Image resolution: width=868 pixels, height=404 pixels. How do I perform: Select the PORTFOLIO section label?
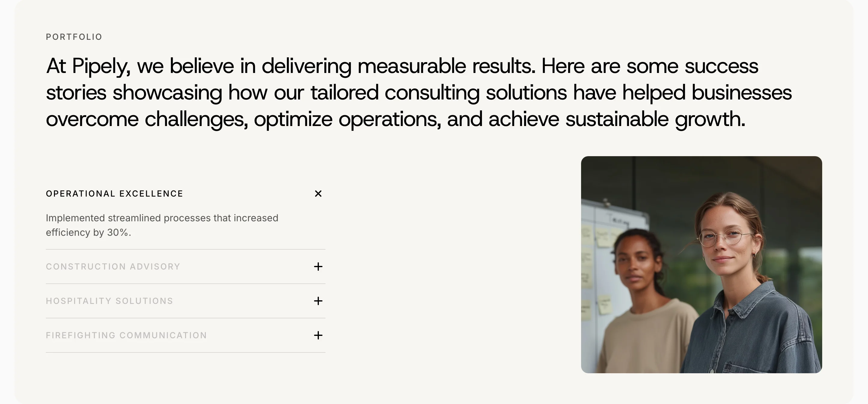point(74,37)
